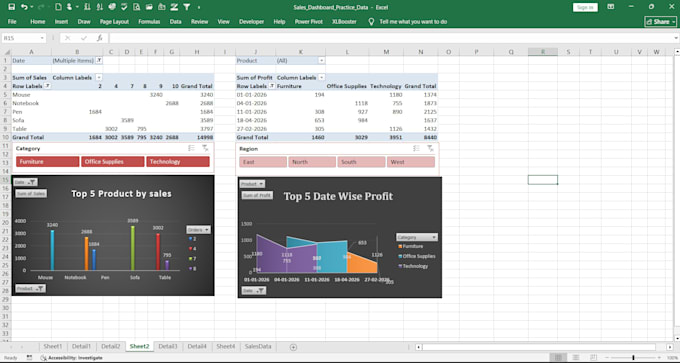Open Sum of Sales Column Labels dropdown
Image resolution: width=680 pixels, height=363 pixels.
point(99,78)
